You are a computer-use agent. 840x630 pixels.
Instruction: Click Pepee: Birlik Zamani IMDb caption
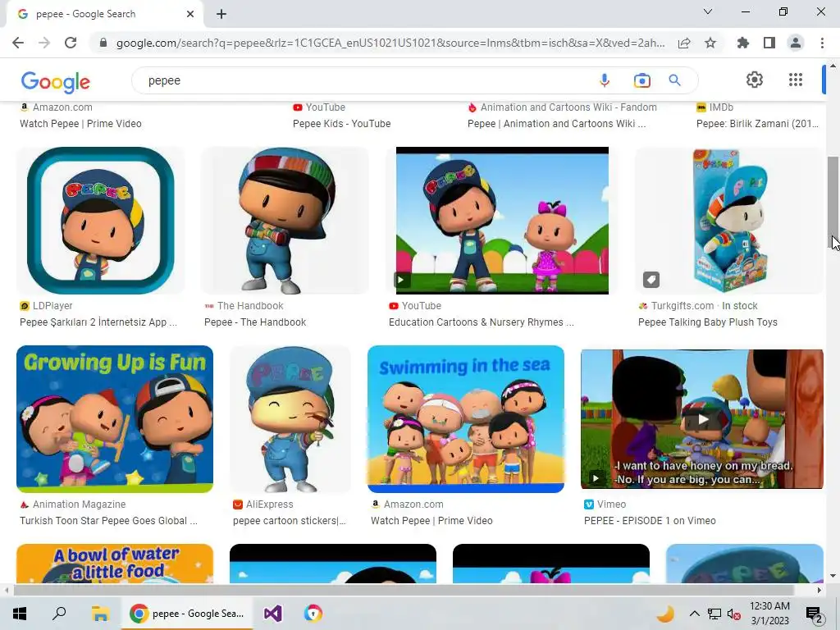(757, 124)
